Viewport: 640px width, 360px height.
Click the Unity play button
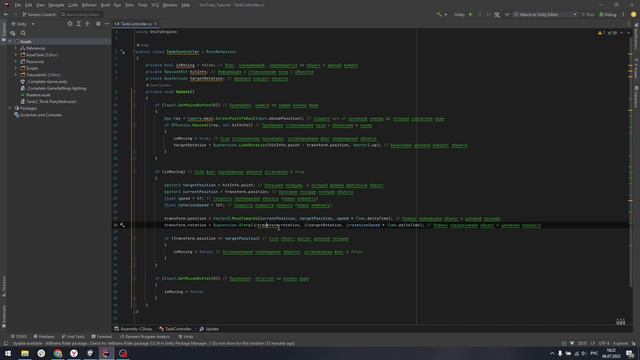(x=471, y=14)
